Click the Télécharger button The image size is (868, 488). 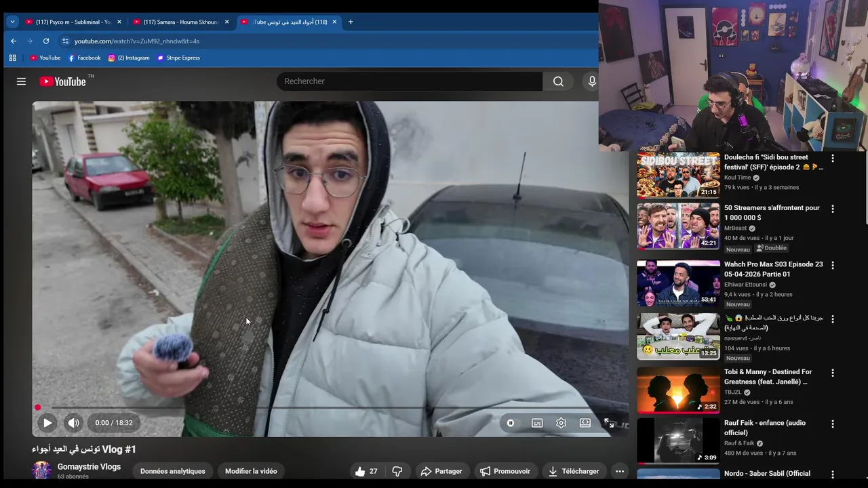pos(574,471)
